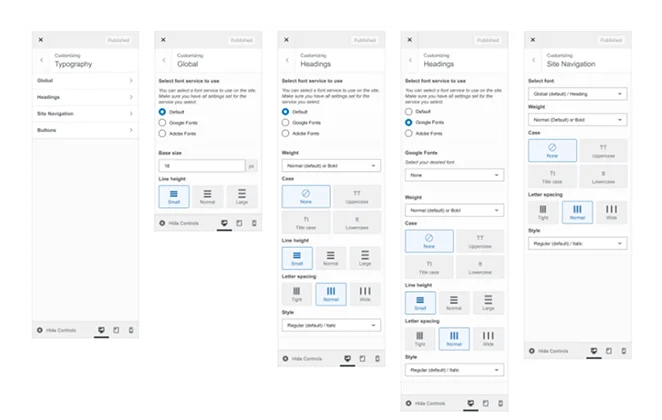
Task: Open the Google Fonts desired font dropdown
Action: 453,174
